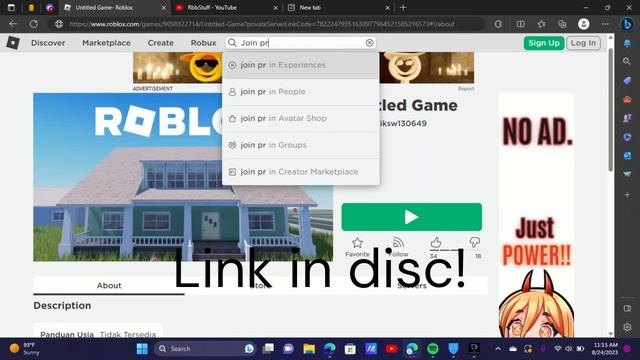Open the sidebar notifications bell icon
This screenshot has height=360, width=640.
(627, 43)
